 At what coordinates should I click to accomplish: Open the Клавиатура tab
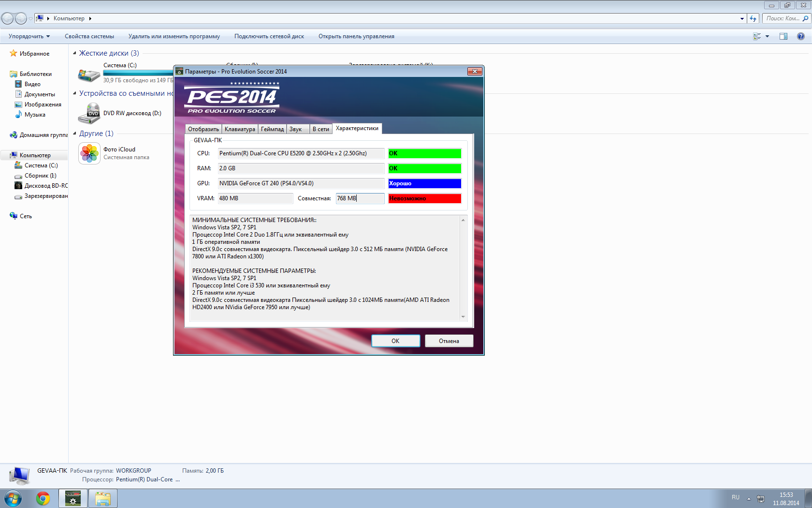point(240,129)
